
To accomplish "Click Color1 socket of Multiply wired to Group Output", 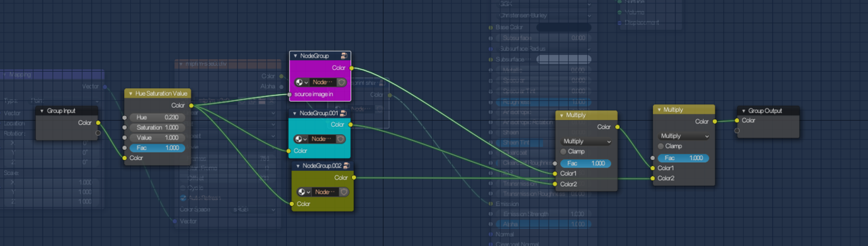I will (653, 168).
